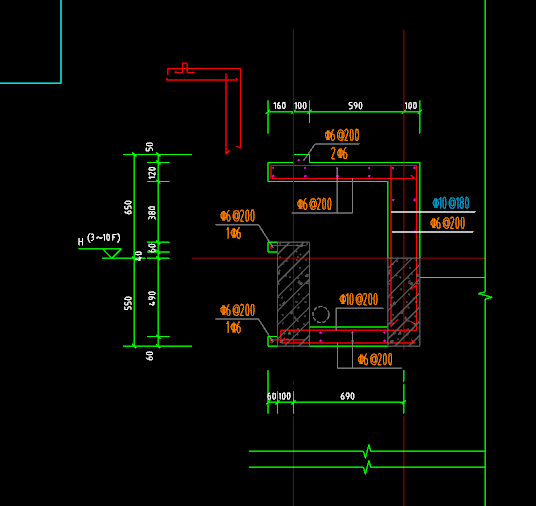Viewport: 536px width, 506px height.
Task: Select the "650" vertical dimension text
Action: click(x=128, y=208)
